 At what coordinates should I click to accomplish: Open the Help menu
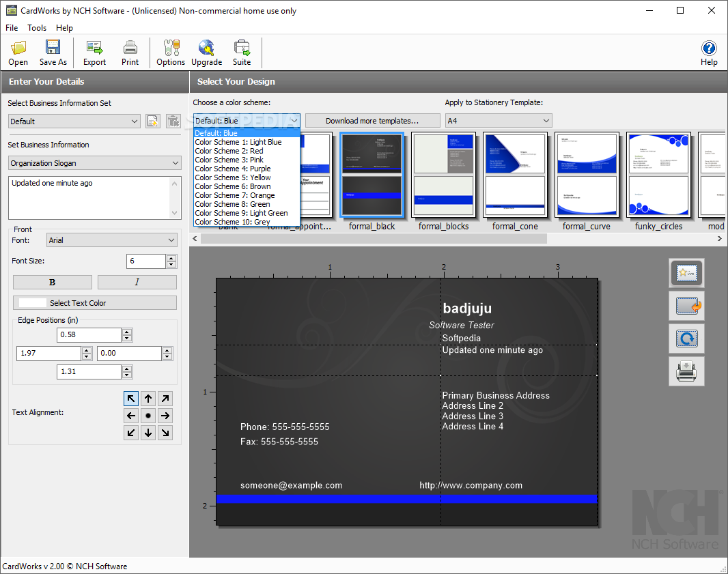coord(64,28)
